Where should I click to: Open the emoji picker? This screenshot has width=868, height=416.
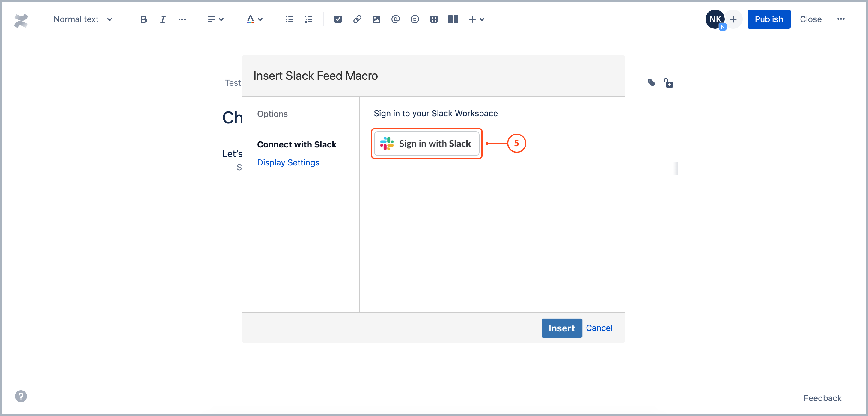point(415,19)
